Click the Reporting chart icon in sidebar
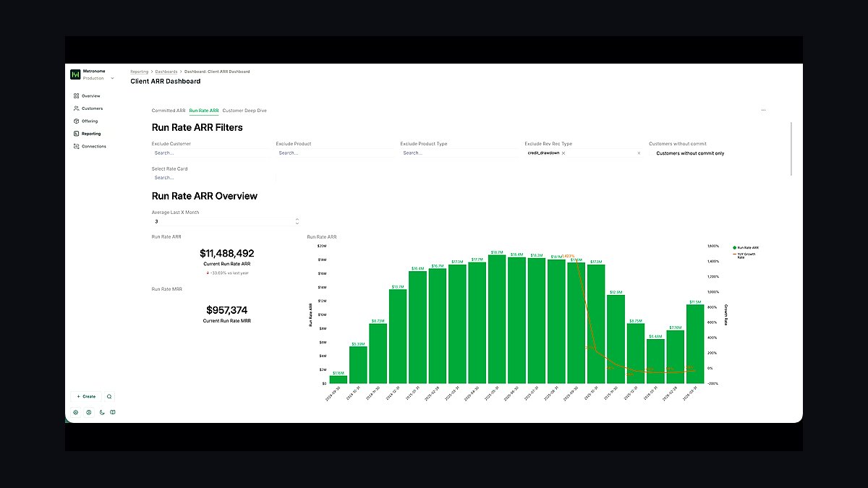868x488 pixels. (x=76, y=134)
